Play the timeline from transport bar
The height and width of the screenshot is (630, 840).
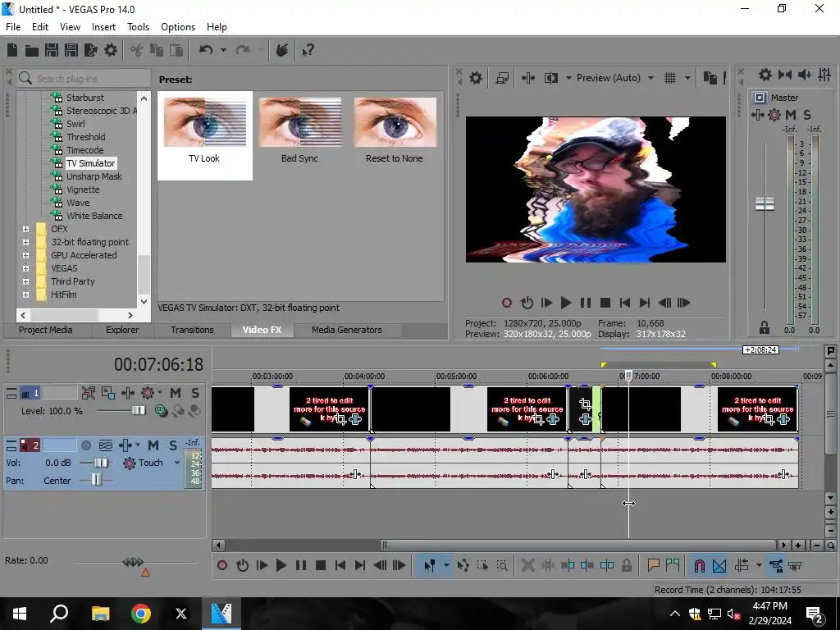point(281,565)
